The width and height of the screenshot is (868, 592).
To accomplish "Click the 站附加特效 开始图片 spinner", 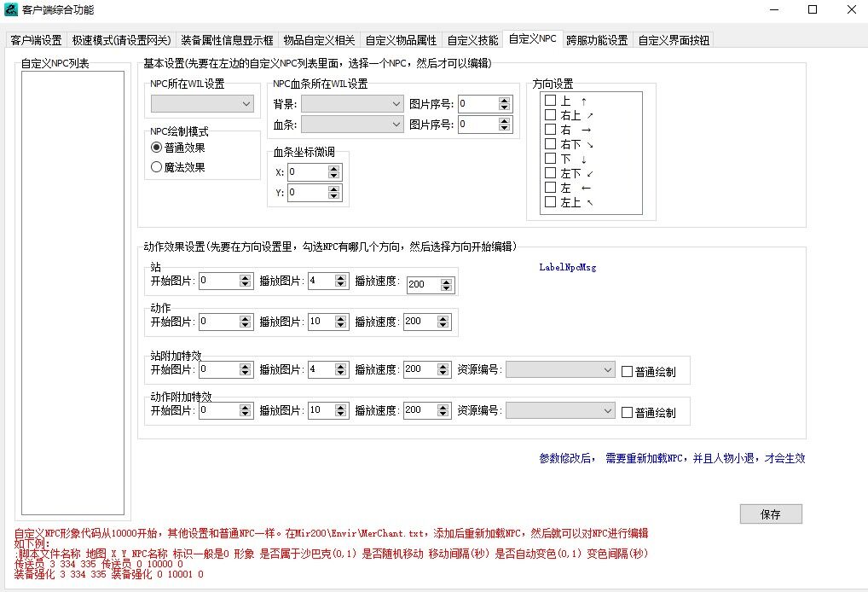I will tap(246, 369).
